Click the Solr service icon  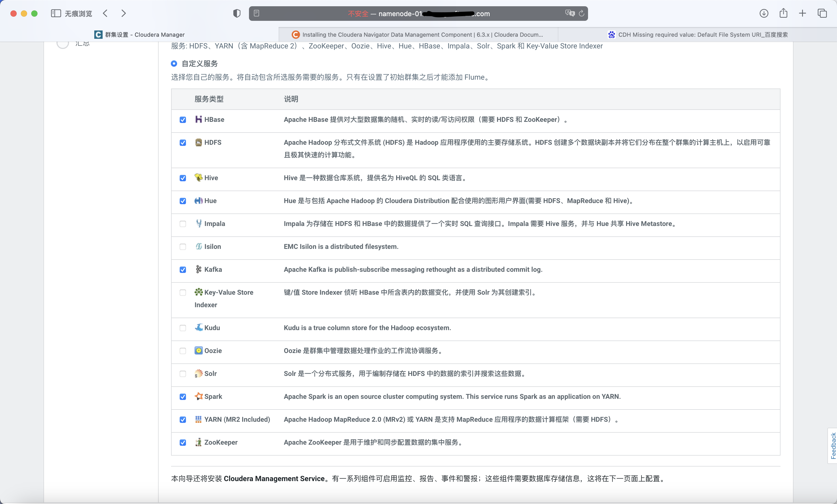tap(198, 373)
